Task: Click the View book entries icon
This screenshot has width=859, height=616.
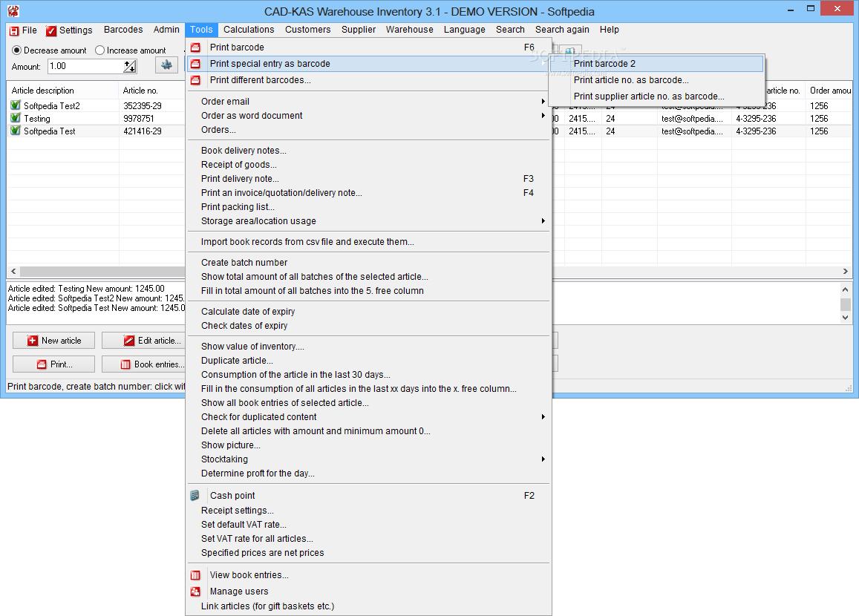Action: (x=195, y=575)
